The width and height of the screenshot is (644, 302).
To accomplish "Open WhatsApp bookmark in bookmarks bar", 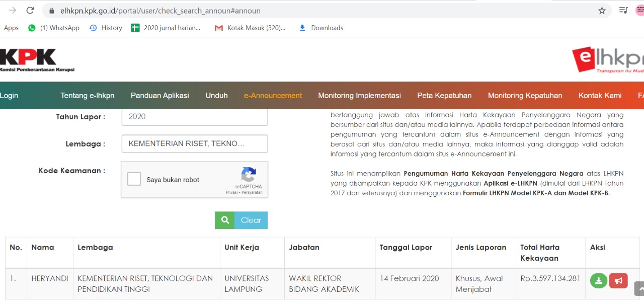I will [x=54, y=28].
